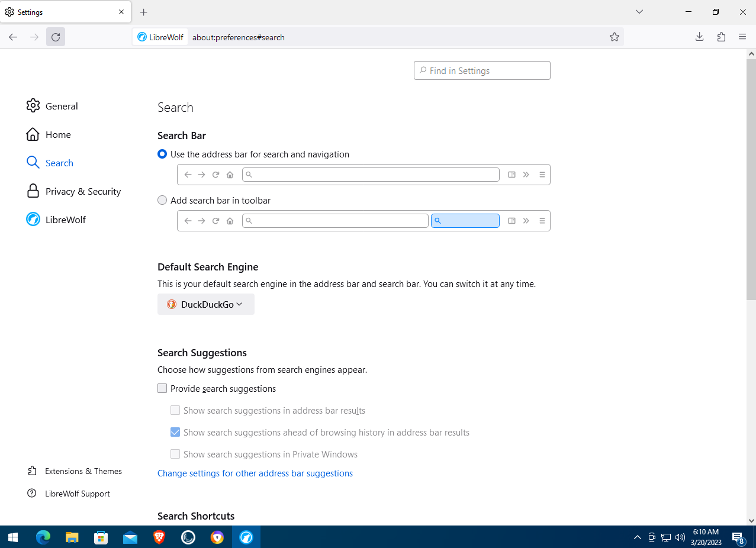Screen dimensions: 756x548
Task: Open the DuckDuckGo default search engine dropdown
Action: (x=206, y=304)
